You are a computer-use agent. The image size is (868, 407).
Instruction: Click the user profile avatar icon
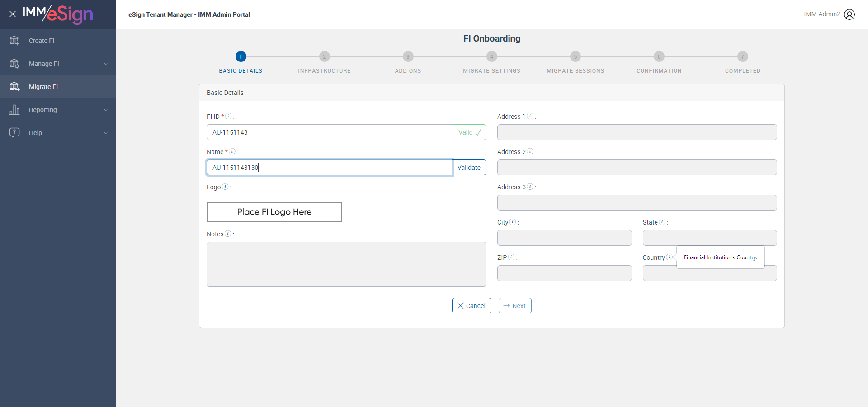849,14
